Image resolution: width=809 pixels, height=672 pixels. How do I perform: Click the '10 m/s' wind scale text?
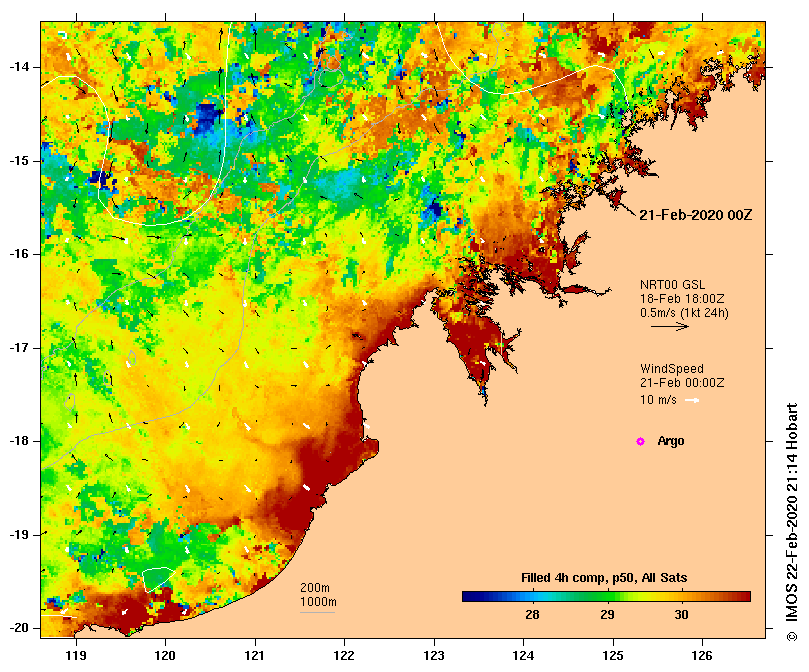click(x=658, y=400)
